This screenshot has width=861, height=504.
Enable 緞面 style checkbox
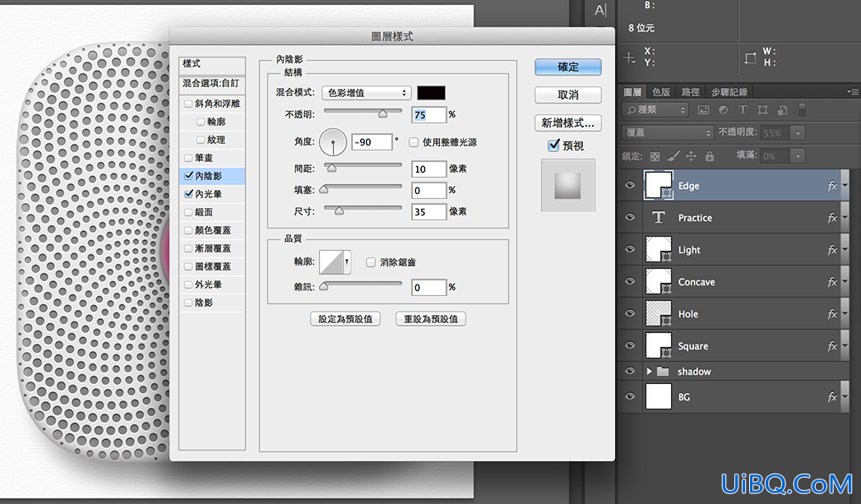188,212
